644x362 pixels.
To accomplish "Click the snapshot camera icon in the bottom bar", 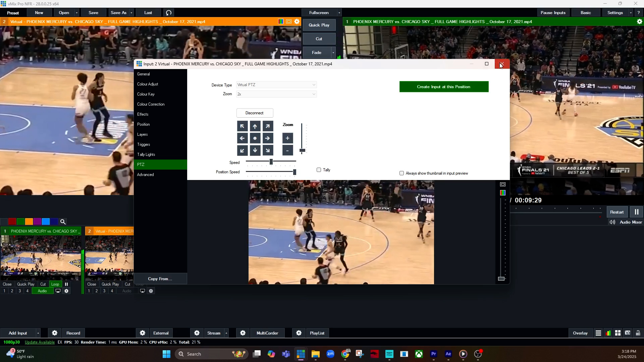I will (x=628, y=333).
